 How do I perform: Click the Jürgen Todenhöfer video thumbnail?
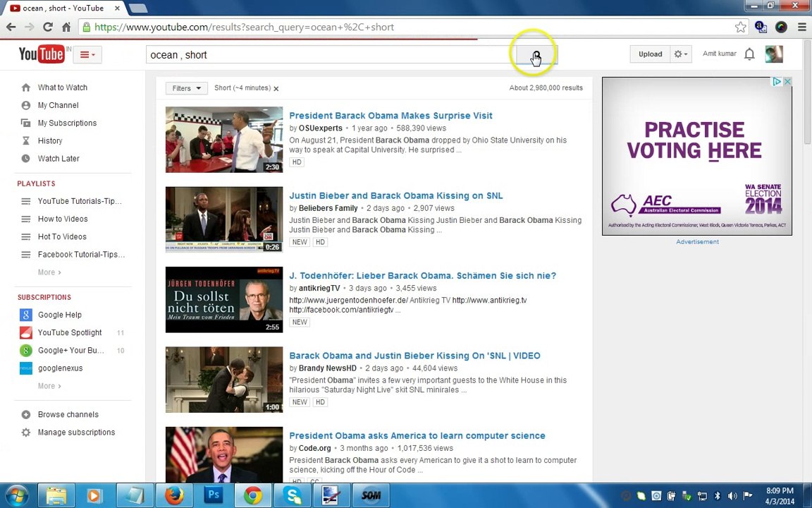coord(224,300)
